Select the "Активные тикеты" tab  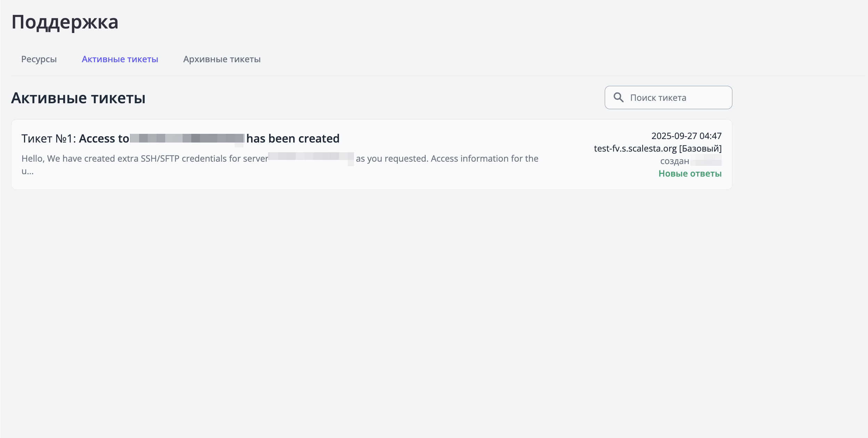pyautogui.click(x=120, y=59)
